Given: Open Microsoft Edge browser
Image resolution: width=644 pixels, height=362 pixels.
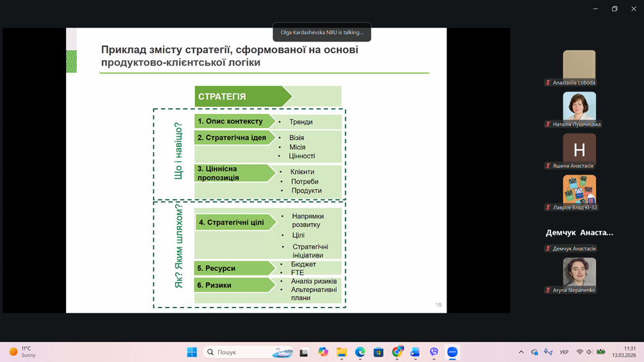Looking at the screenshot, I should point(360,352).
